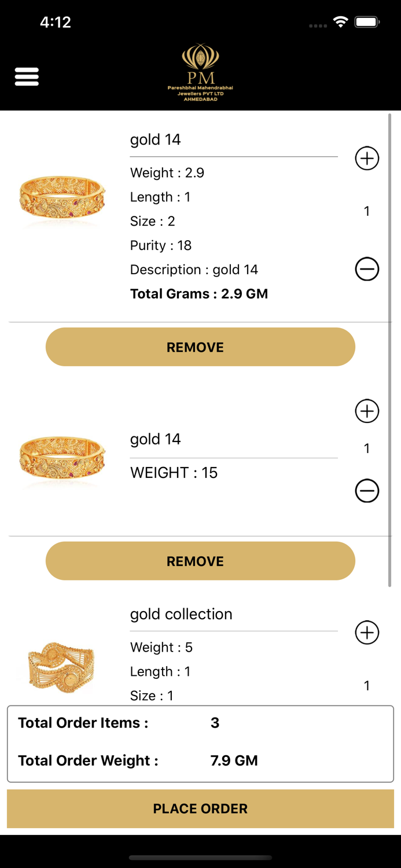Remove the first gold 14 item
This screenshot has width=401, height=868.
pos(200,347)
